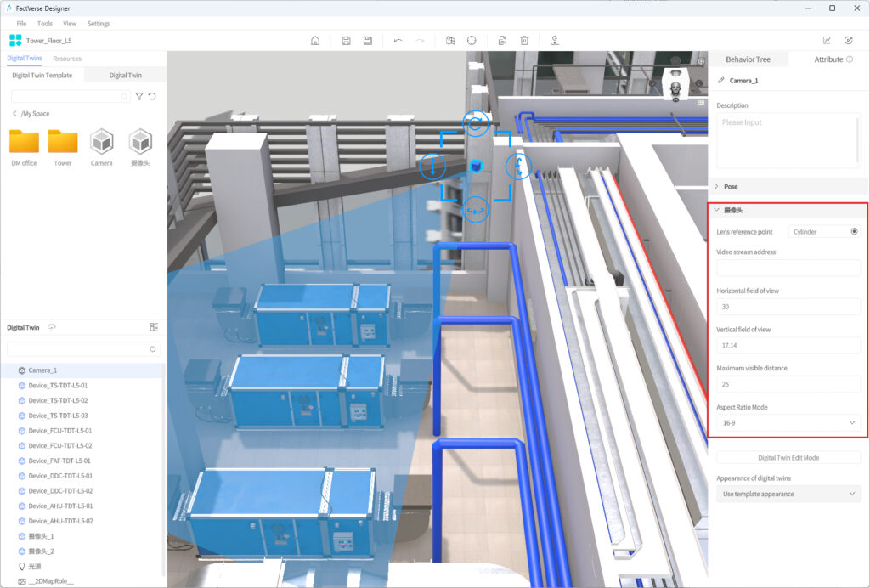Click the template search box
This screenshot has width=870, height=588.
71,97
